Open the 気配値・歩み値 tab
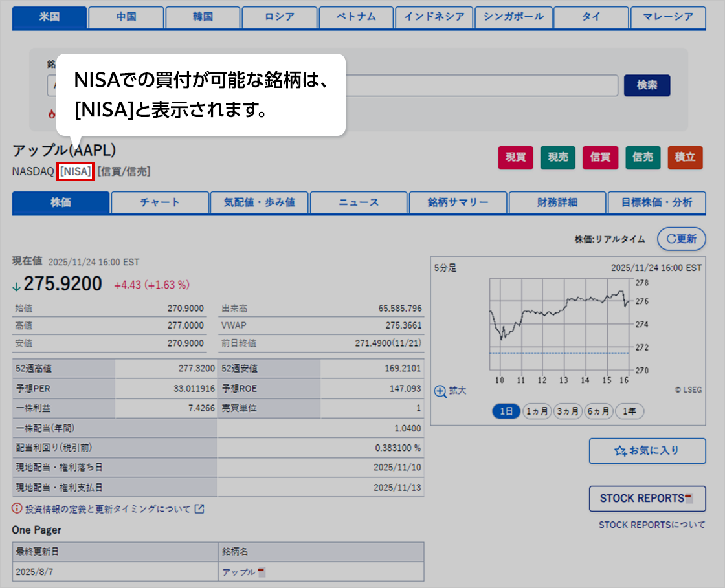 click(x=260, y=202)
